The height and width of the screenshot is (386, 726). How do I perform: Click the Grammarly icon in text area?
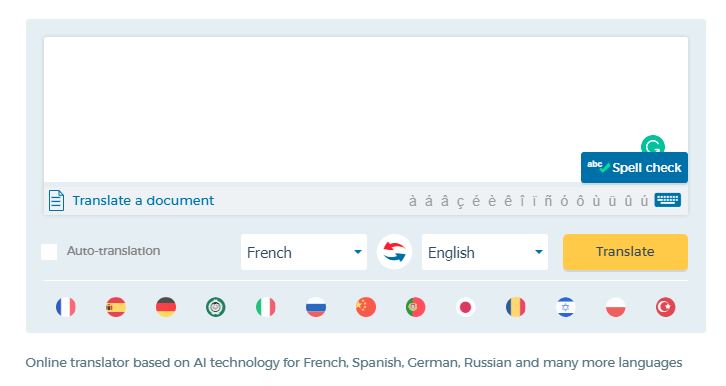pos(653,146)
